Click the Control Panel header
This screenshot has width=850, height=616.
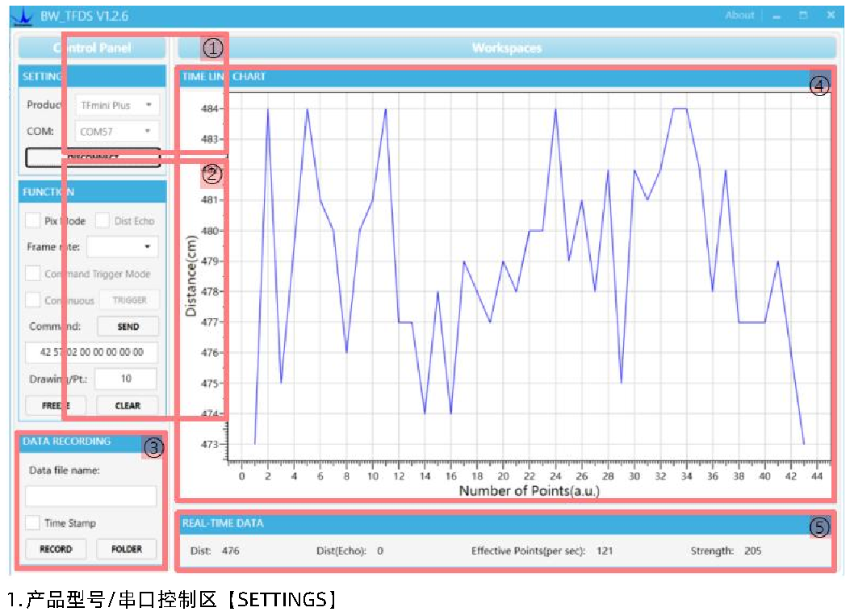pyautogui.click(x=91, y=48)
